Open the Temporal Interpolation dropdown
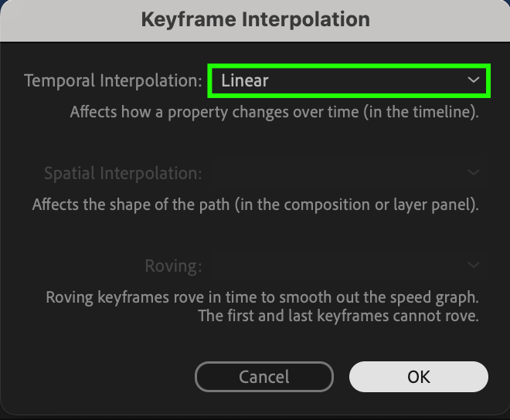Screen dimensions: 510x420 pos(348,80)
